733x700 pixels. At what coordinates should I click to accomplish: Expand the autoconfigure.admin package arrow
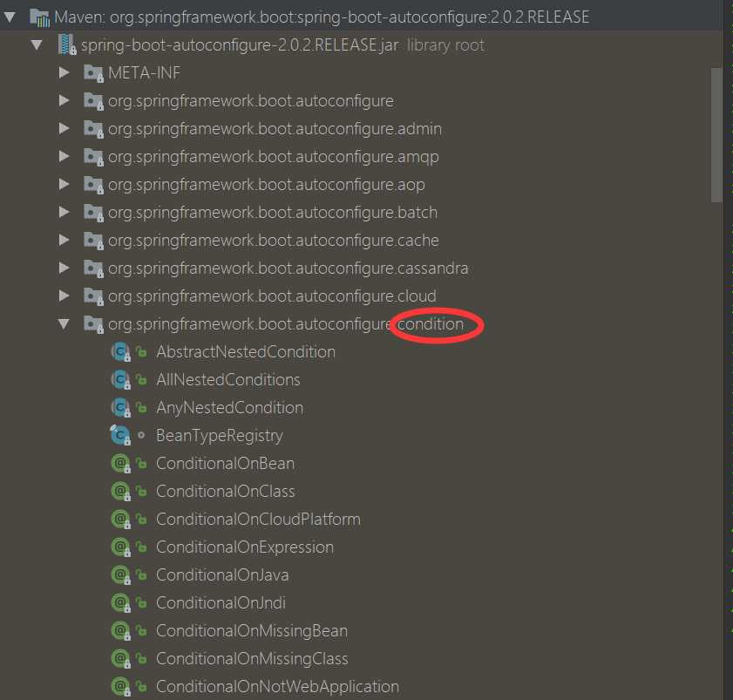coord(64,129)
